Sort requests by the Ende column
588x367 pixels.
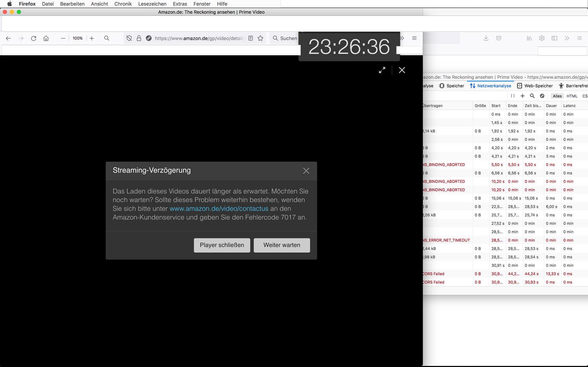point(514,106)
